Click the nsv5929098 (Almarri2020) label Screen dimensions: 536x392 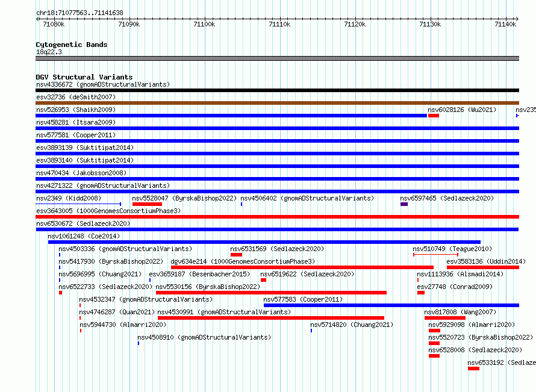click(472, 325)
